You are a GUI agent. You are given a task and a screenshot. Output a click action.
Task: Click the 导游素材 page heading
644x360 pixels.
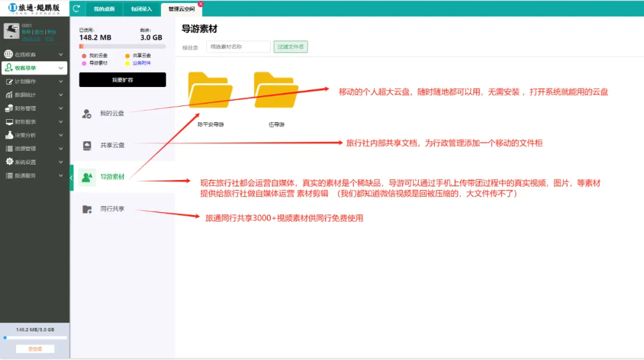[200, 29]
